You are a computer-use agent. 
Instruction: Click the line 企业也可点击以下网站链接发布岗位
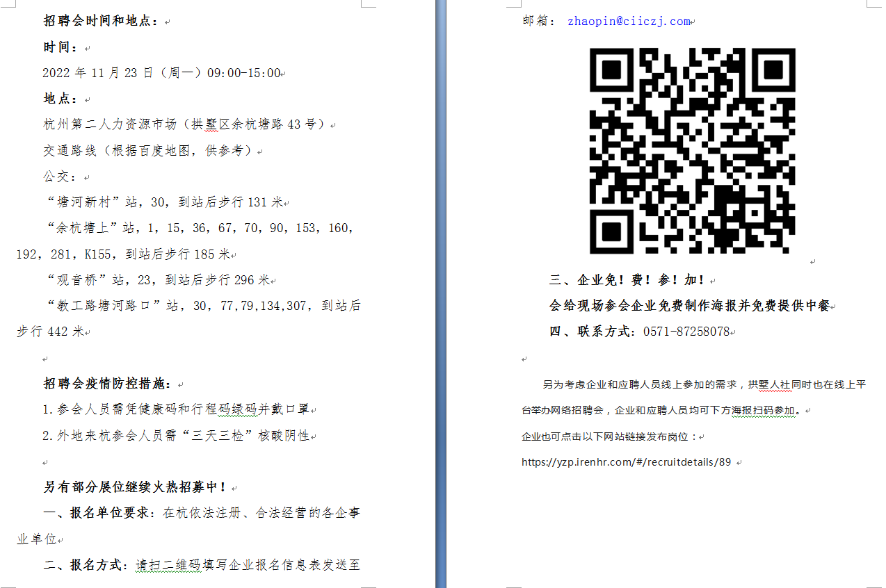coord(609,436)
